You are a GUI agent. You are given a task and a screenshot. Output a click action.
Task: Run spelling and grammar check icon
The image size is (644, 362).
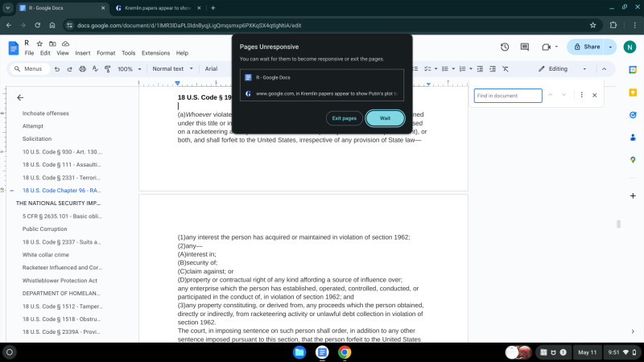pos(95,69)
